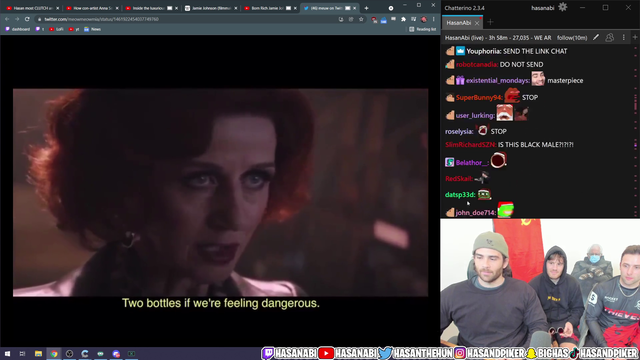Click the red emote in SuperBunny94's message
Viewport: 640px width, 360px height.
pos(512,96)
